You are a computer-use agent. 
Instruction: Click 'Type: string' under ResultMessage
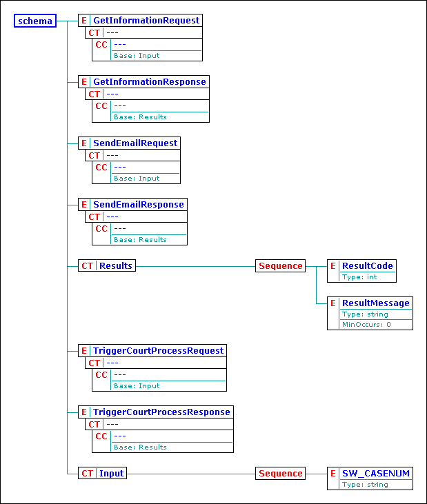coord(365,314)
